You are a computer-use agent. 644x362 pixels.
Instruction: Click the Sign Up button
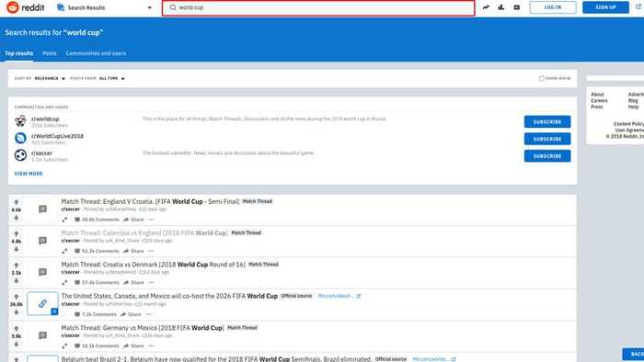pos(605,7)
